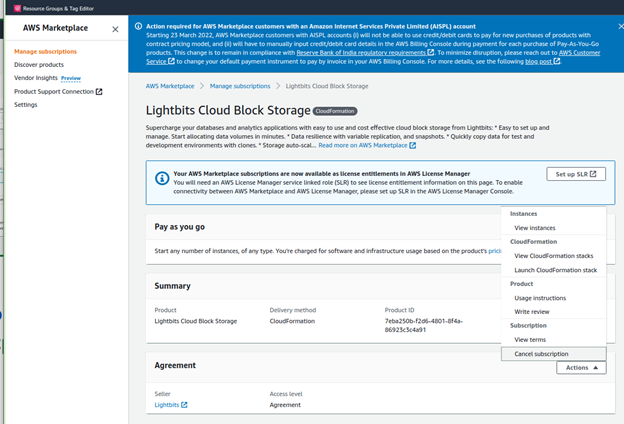This screenshot has width=624, height=424.
Task: Select View instances from Actions menu
Action: [534, 228]
